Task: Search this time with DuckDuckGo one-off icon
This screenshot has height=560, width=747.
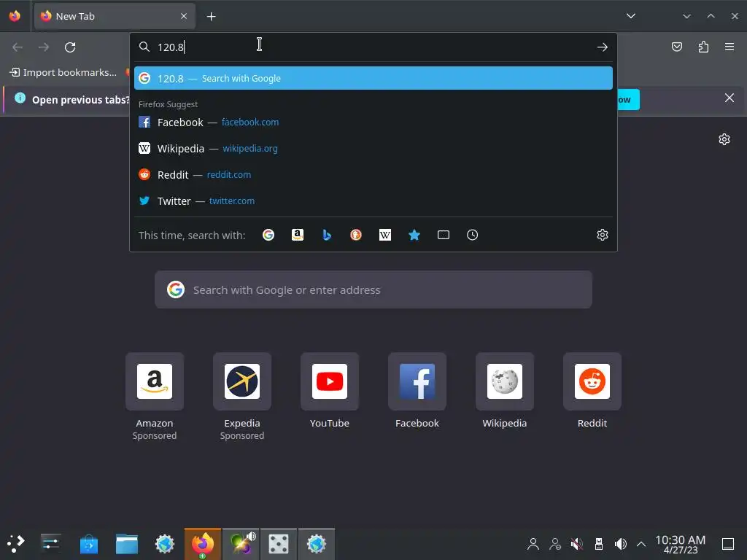Action: (356, 235)
